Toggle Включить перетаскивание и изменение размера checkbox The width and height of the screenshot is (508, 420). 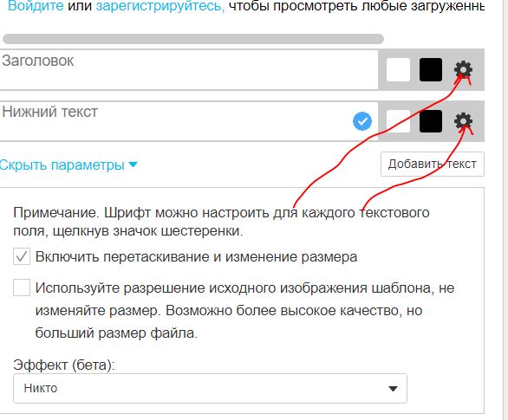click(22, 256)
